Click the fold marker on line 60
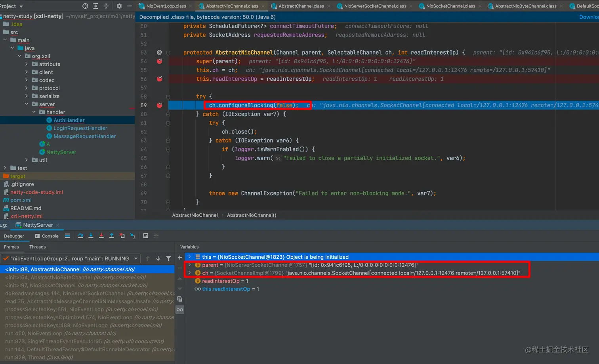The image size is (599, 364). pos(168,114)
